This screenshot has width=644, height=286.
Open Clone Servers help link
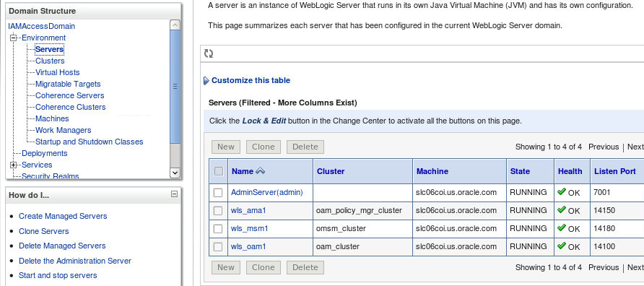point(44,231)
